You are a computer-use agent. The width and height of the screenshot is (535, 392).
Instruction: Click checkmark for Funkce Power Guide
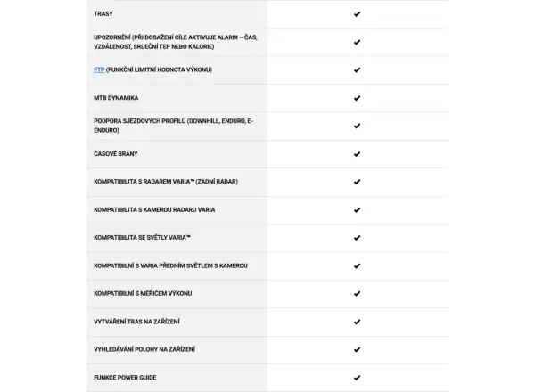(357, 378)
